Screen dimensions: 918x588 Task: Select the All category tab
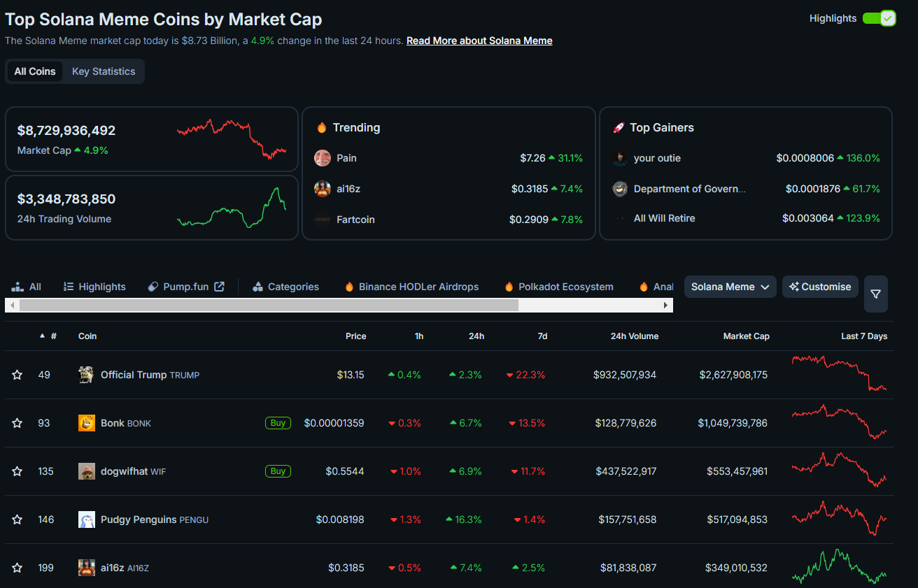[27, 287]
